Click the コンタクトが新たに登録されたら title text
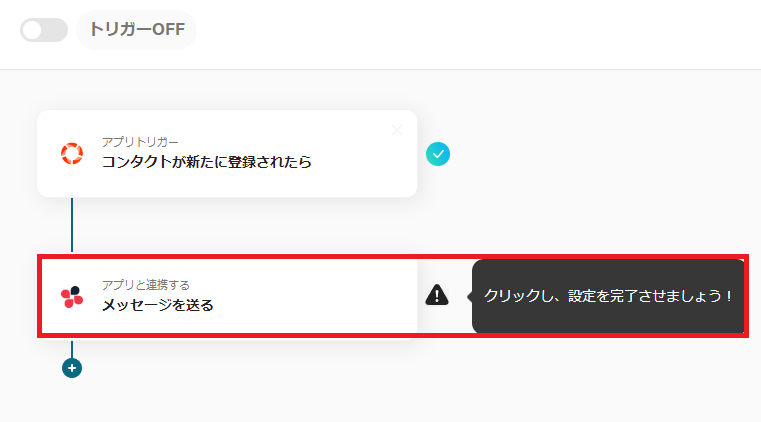Screen dimensions: 761x422 207,162
